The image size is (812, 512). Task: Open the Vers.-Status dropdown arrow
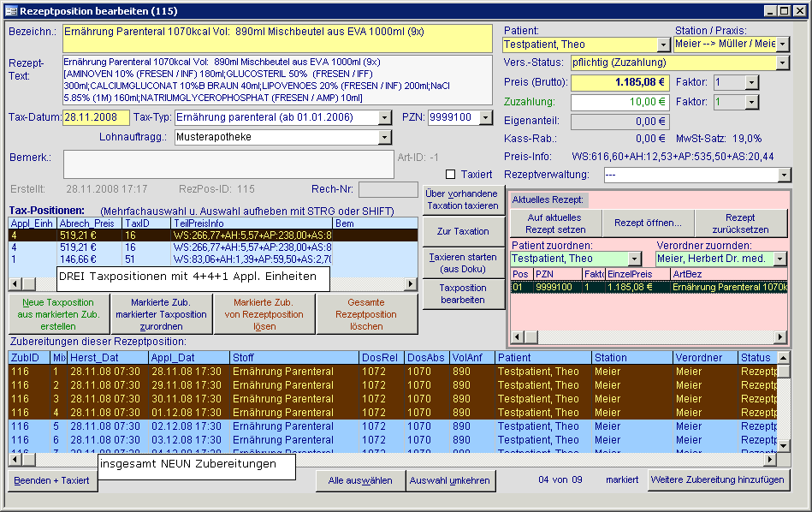[783, 63]
